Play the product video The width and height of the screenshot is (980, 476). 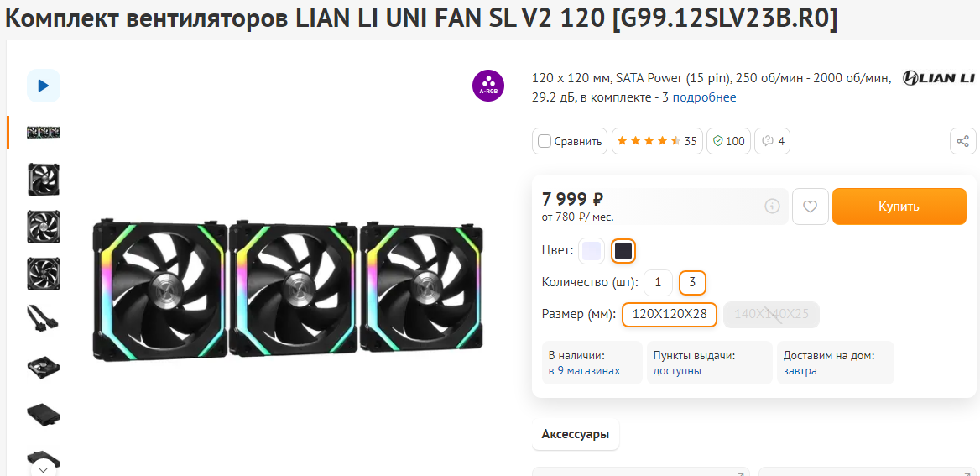(x=44, y=86)
